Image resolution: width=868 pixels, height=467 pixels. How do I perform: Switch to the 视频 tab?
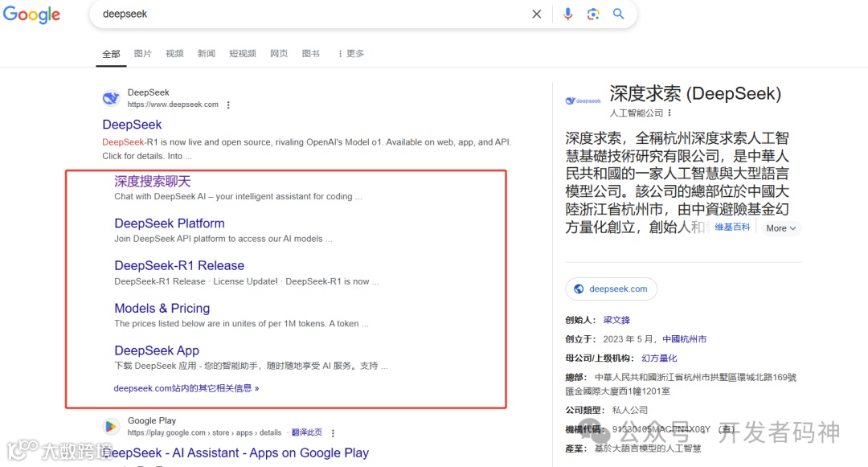tap(174, 54)
